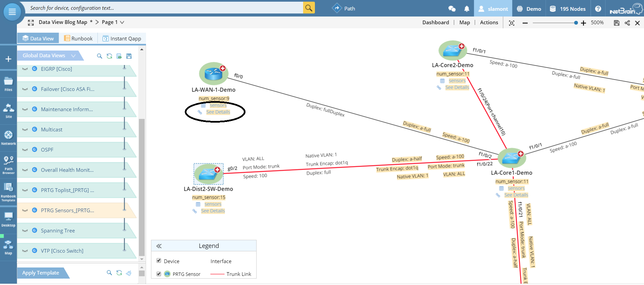Share the map
Image resolution: width=644 pixels, height=285 pixels.
[x=627, y=23]
